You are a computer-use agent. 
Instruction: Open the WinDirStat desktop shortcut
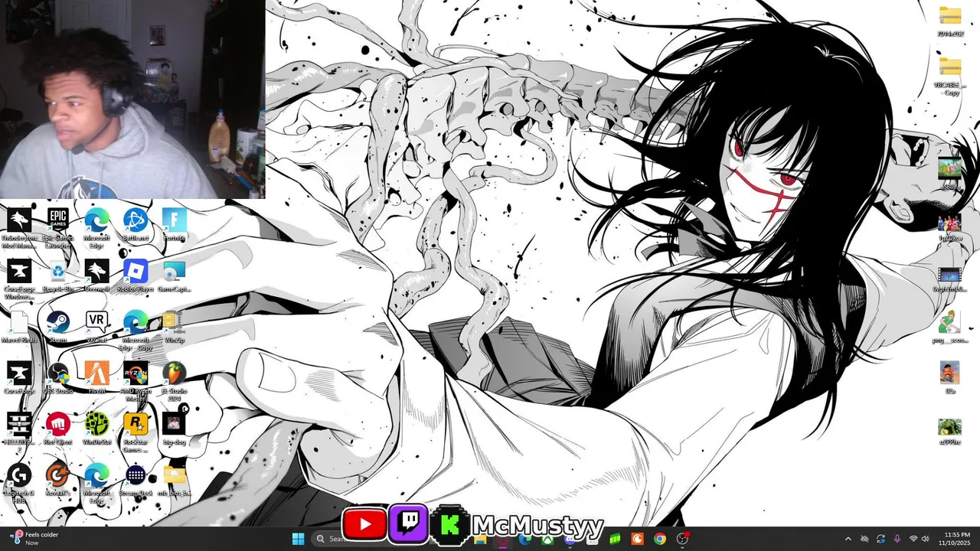tap(96, 429)
